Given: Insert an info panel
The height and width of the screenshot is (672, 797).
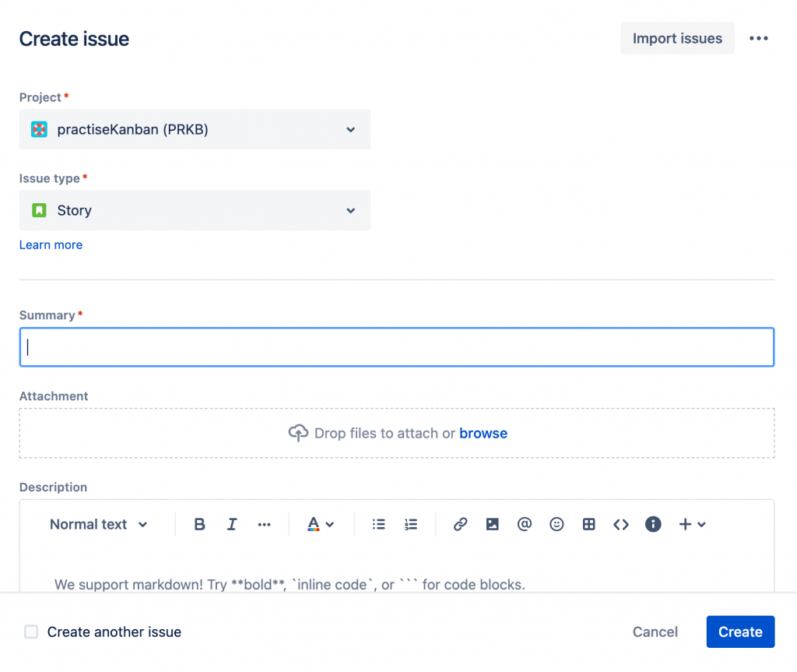Looking at the screenshot, I should coord(653,525).
